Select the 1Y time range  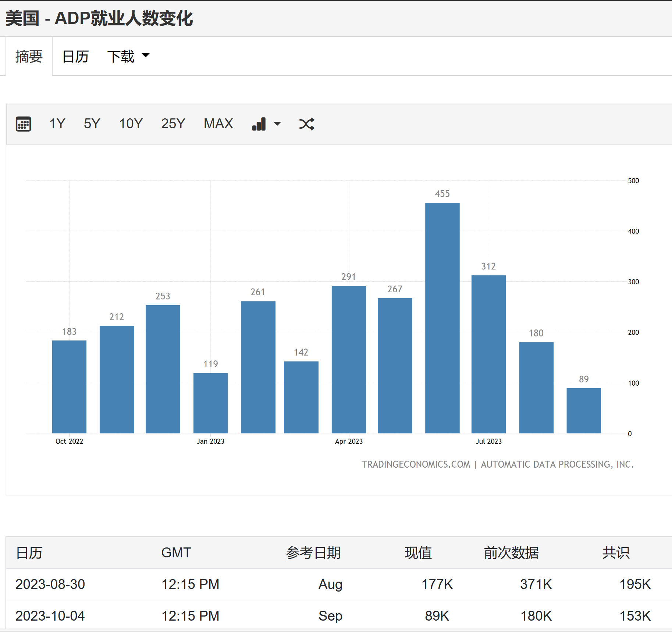click(x=57, y=124)
